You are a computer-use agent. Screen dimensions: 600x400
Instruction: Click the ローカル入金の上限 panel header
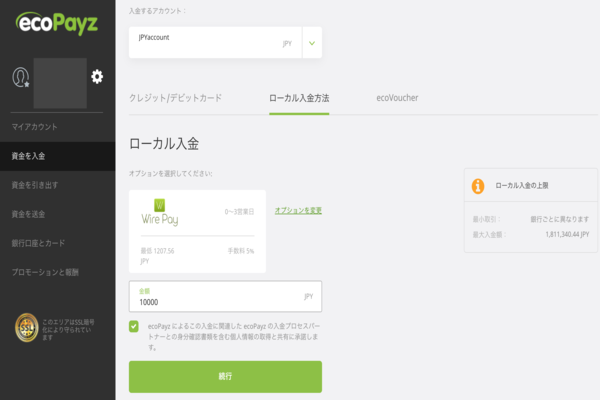point(530,186)
